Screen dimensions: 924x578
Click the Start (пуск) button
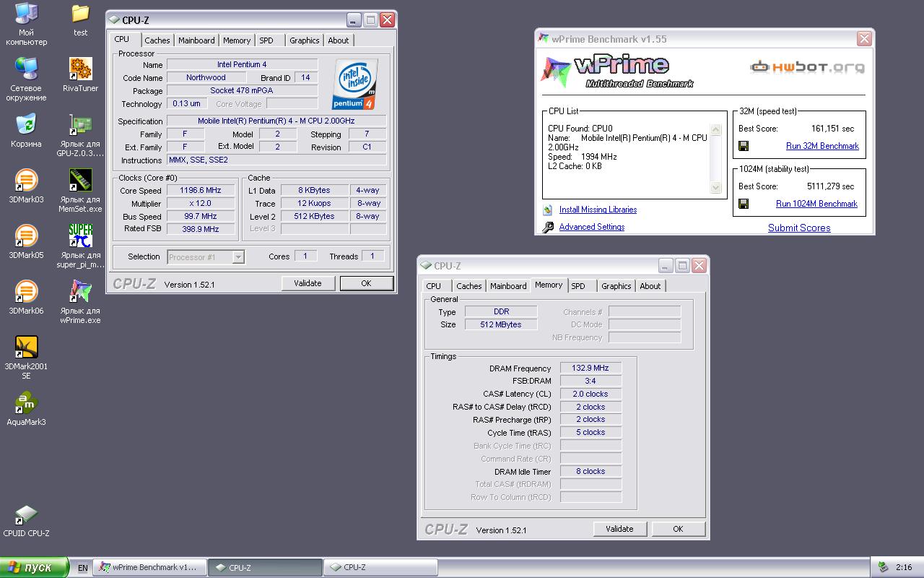(x=35, y=567)
